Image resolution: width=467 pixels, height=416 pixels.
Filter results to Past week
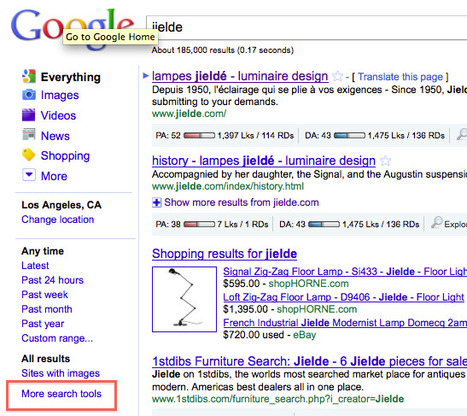pos(45,294)
